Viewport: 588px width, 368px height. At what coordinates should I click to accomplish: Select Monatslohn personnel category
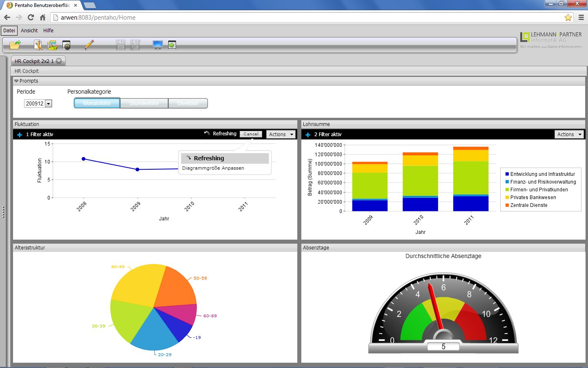[97, 103]
